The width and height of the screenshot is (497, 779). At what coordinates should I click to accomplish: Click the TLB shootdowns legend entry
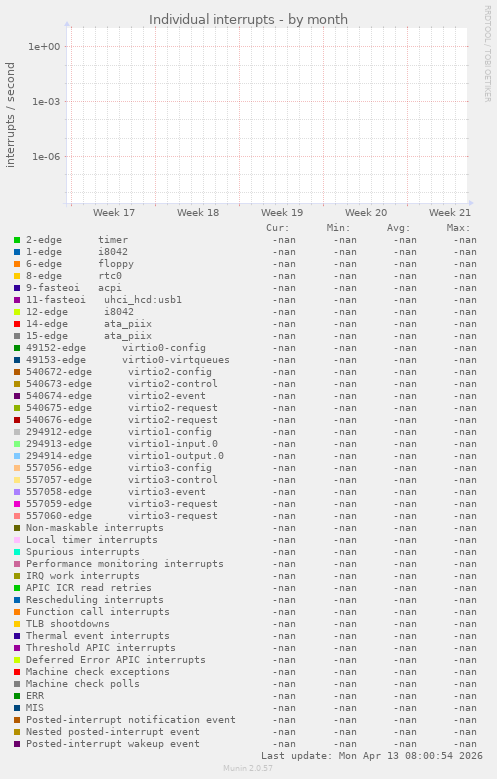[x=68, y=623]
